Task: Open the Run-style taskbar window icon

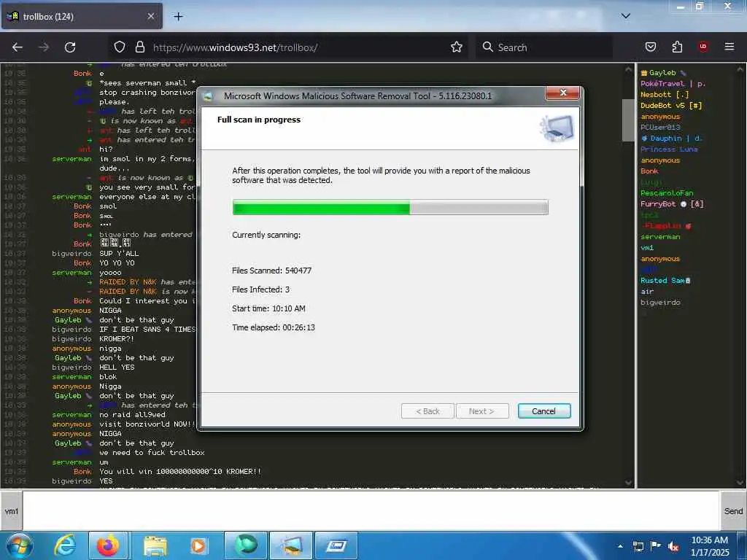Action: (x=336, y=545)
